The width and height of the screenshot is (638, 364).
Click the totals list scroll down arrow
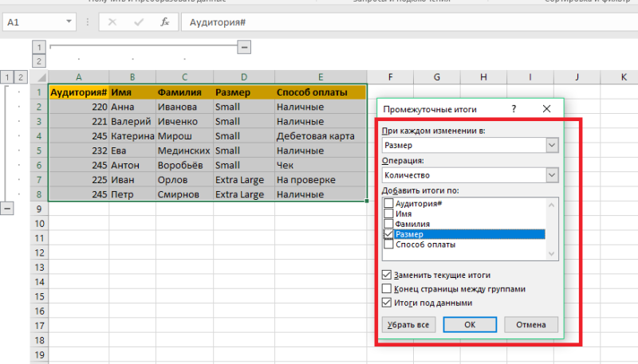click(551, 254)
